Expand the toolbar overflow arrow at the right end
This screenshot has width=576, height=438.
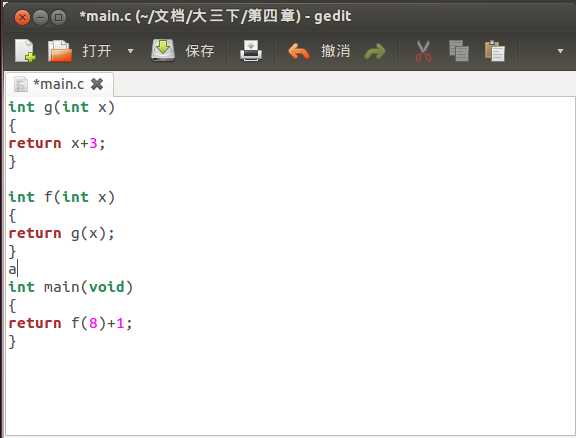[560, 51]
